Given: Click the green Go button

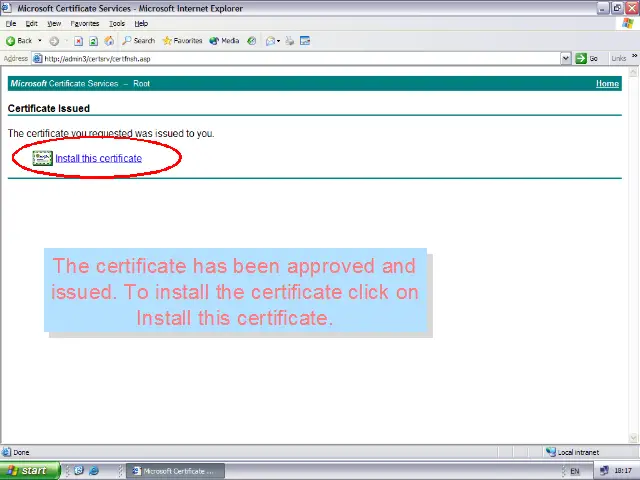Looking at the screenshot, I should pos(587,59).
